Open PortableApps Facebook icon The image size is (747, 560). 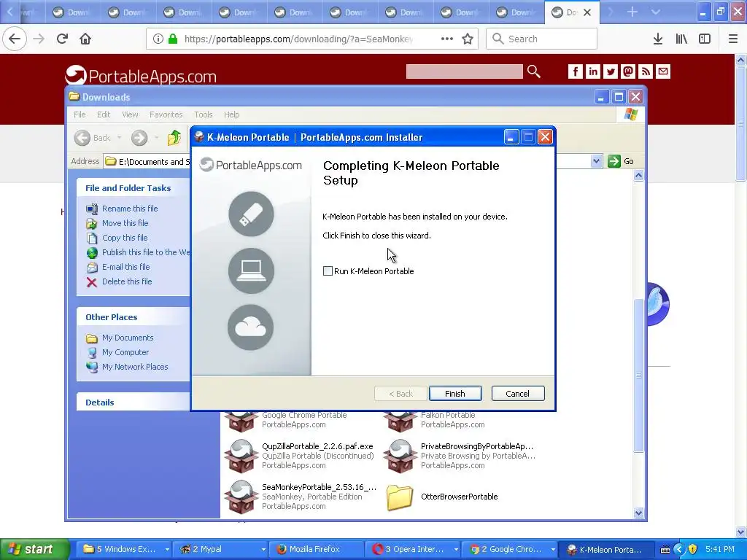click(575, 71)
